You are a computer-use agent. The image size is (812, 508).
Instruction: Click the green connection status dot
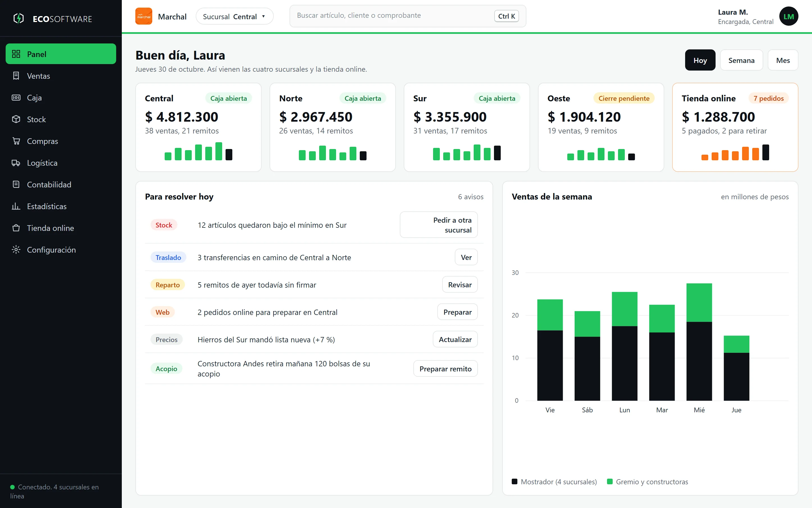[x=12, y=487]
